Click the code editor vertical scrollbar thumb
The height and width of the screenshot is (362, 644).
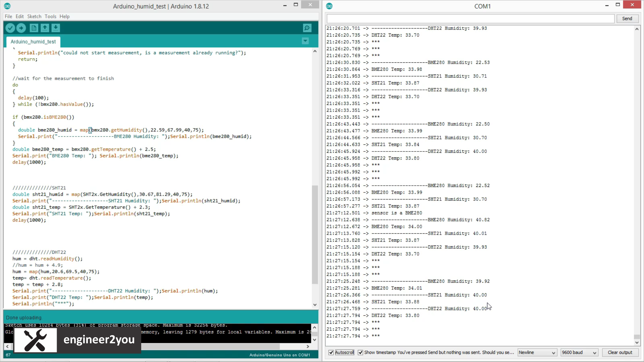(x=315, y=235)
